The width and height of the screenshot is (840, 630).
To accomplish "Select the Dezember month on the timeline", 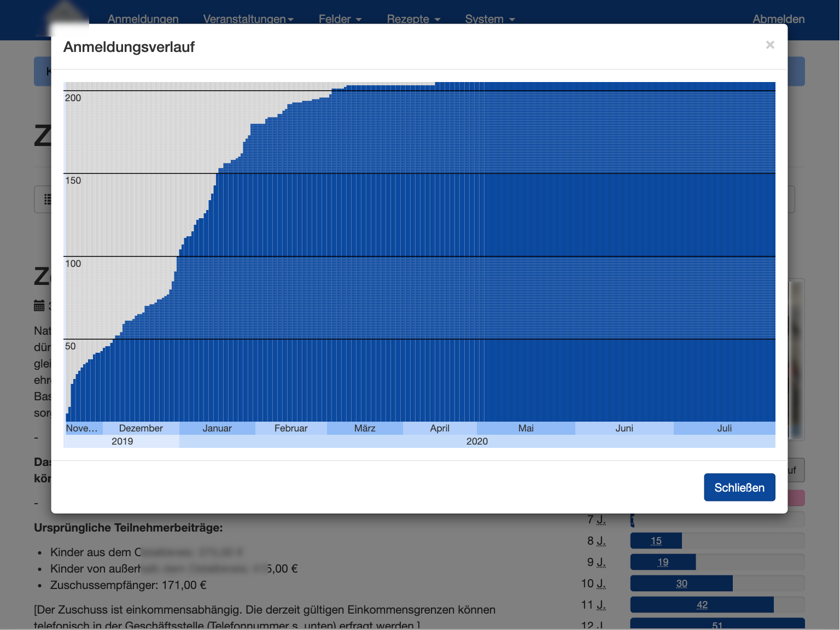I will pos(141,428).
